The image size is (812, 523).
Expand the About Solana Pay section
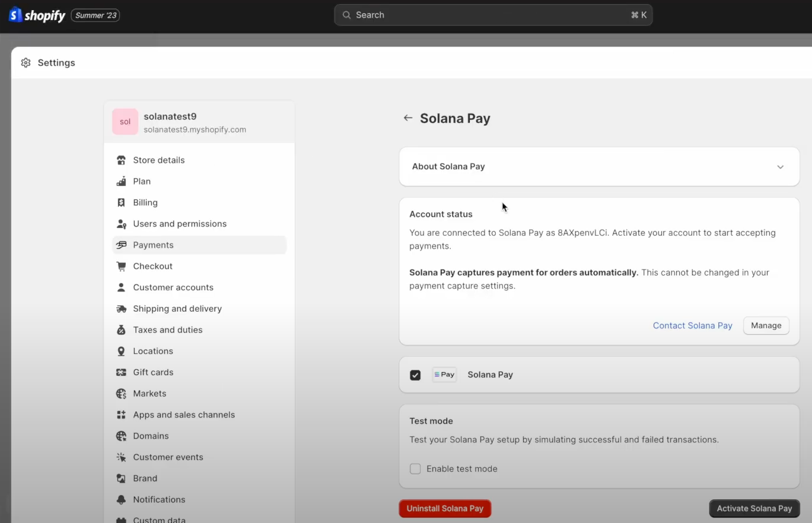(780, 167)
